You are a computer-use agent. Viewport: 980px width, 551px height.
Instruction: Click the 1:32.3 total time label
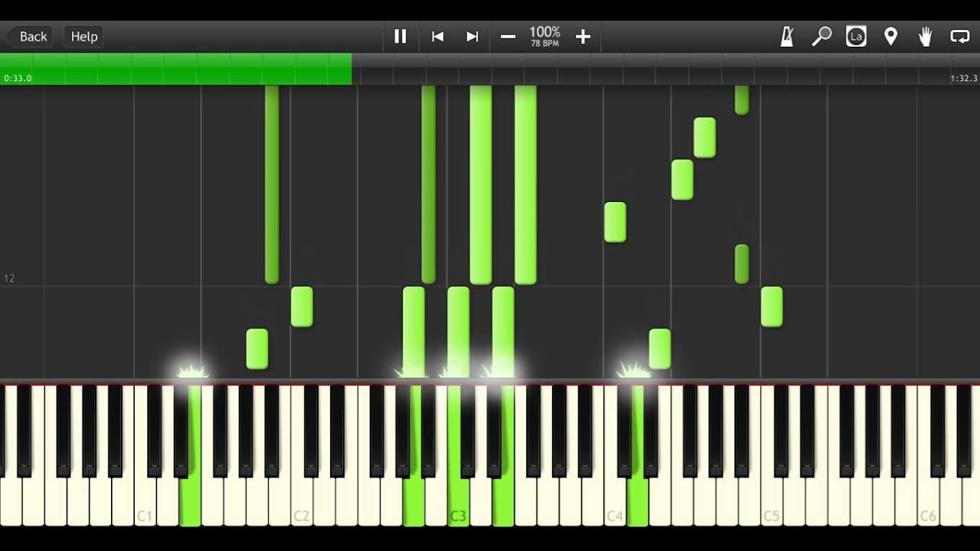[963, 78]
